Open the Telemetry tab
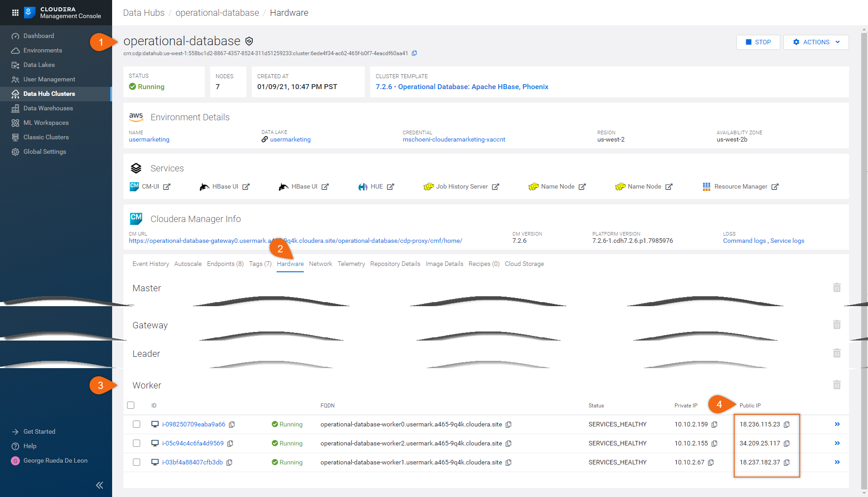This screenshot has height=497, width=868. click(x=351, y=264)
